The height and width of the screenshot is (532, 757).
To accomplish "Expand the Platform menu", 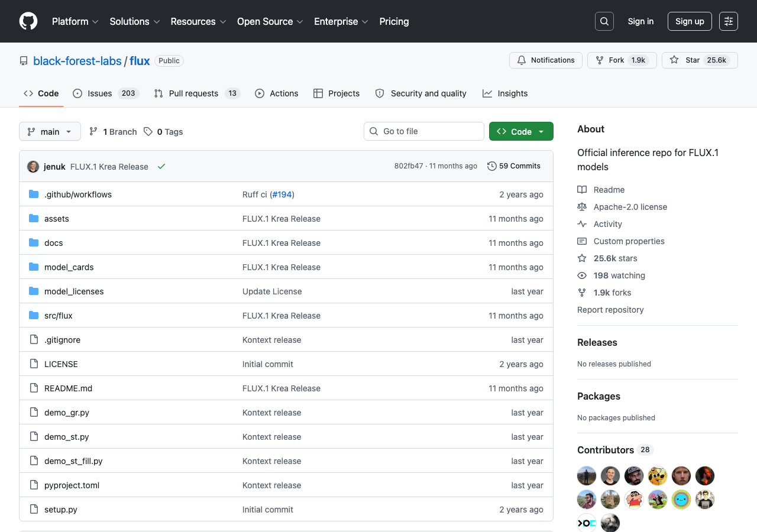I will (75, 21).
